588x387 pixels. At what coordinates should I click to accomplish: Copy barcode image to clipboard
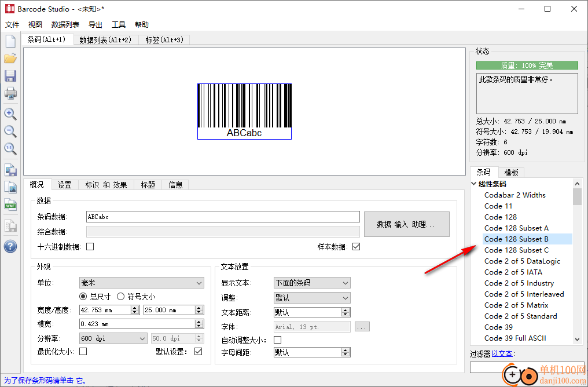tap(10, 187)
